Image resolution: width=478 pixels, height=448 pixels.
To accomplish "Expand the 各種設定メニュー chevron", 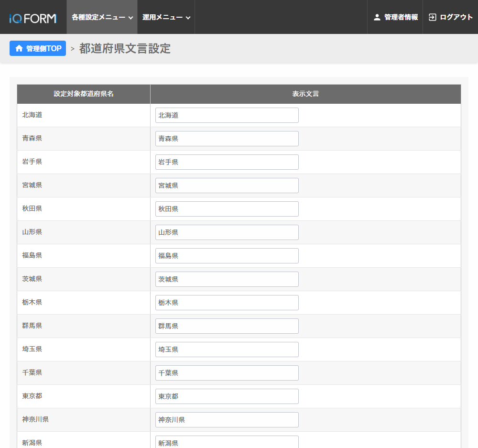I will [130, 18].
